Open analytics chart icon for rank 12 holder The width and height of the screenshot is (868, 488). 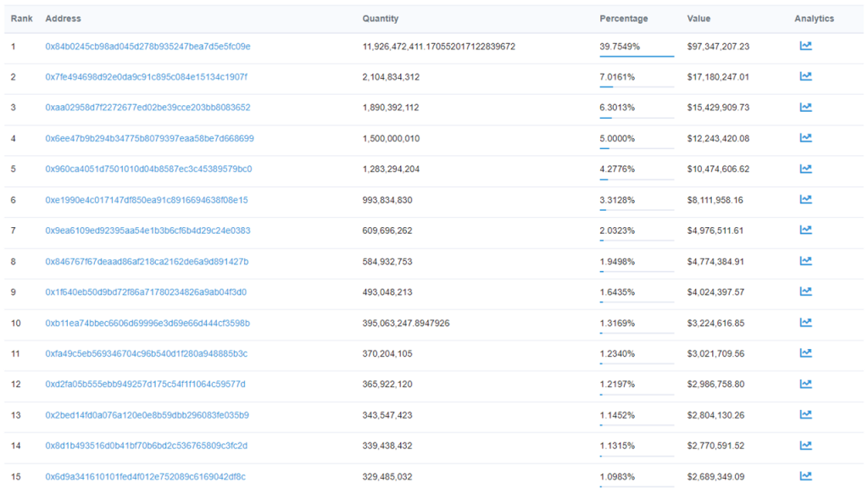point(805,384)
